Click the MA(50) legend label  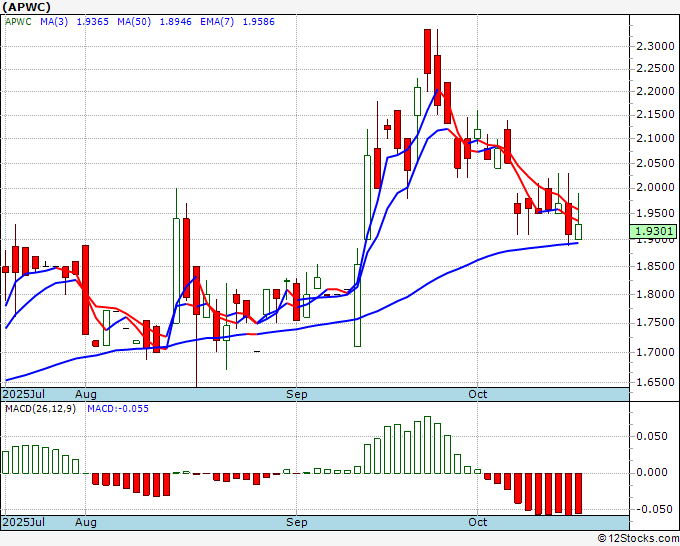pyautogui.click(x=134, y=22)
